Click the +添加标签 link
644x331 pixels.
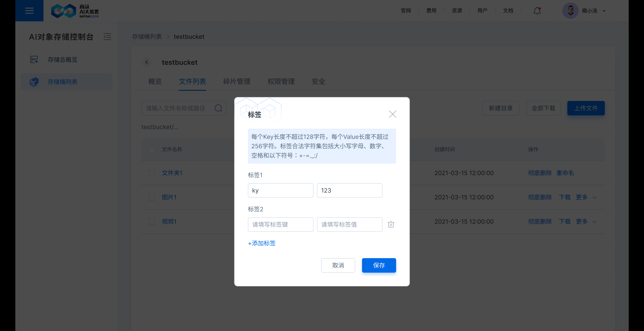[x=262, y=243]
